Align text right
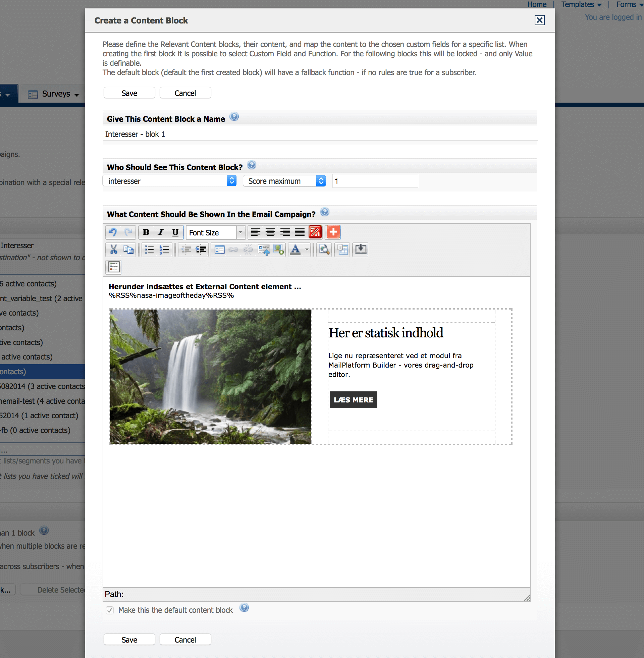644x658 pixels. click(x=285, y=232)
